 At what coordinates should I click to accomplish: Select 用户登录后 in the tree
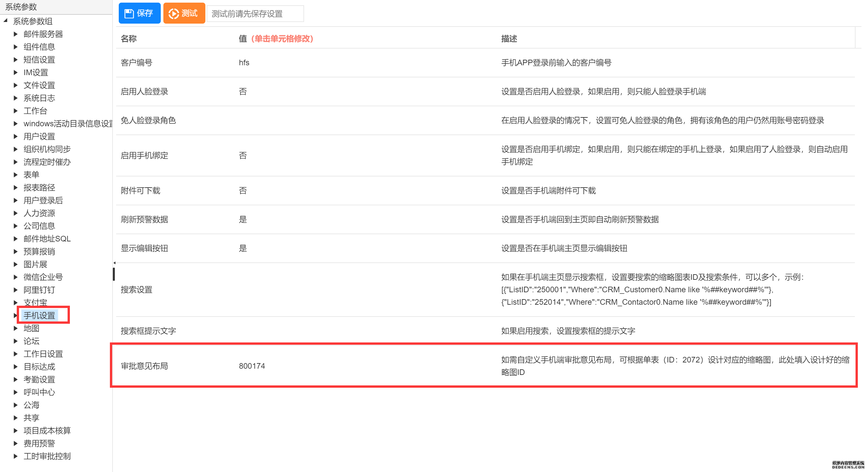click(x=43, y=200)
